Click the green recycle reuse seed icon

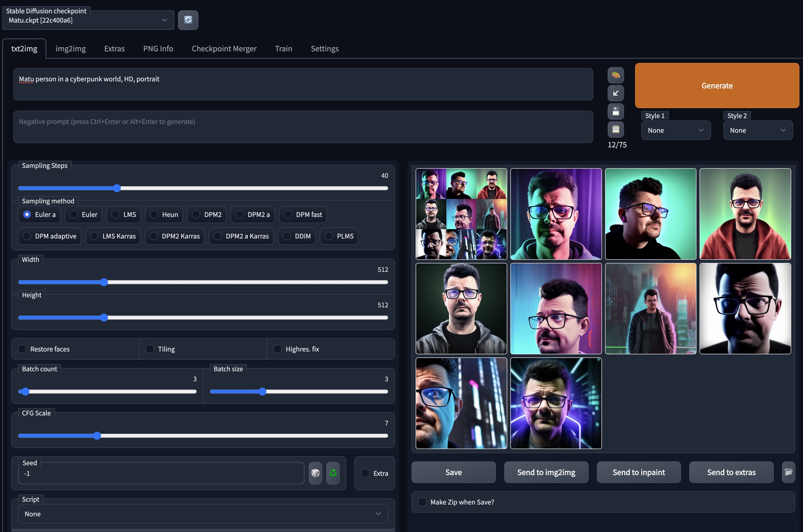[x=333, y=473]
